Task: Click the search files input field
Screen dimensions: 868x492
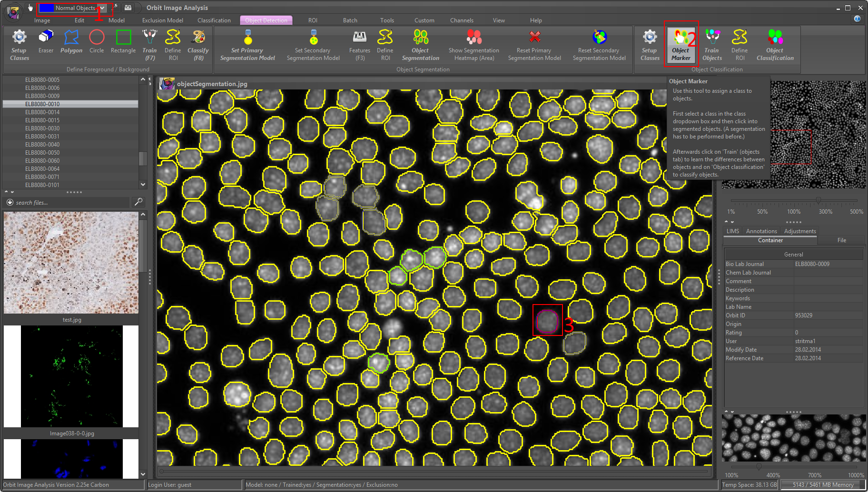Action: pyautogui.click(x=71, y=202)
